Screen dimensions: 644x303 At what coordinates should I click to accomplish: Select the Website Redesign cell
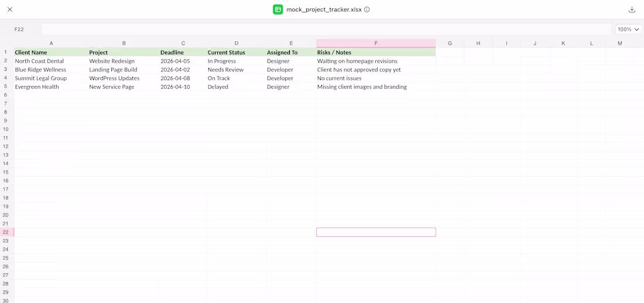coord(124,61)
